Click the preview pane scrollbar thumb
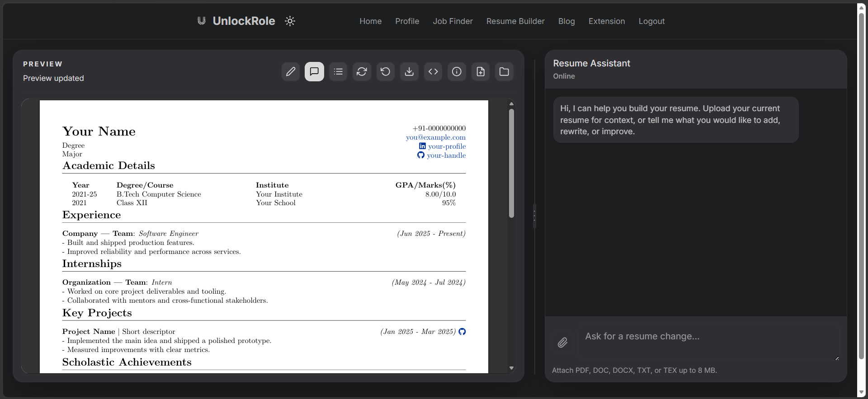Screen dimensions: 868x399 [x=511, y=163]
